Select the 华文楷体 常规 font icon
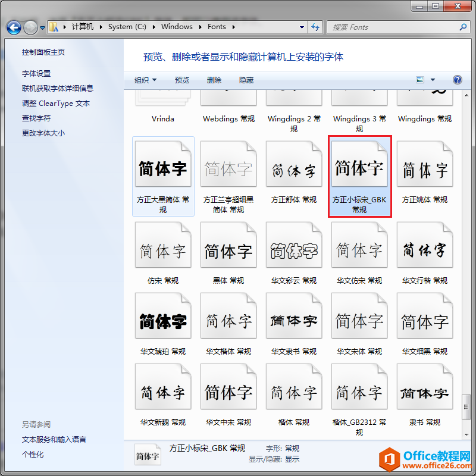The width and height of the screenshot is (476, 476). (228, 316)
